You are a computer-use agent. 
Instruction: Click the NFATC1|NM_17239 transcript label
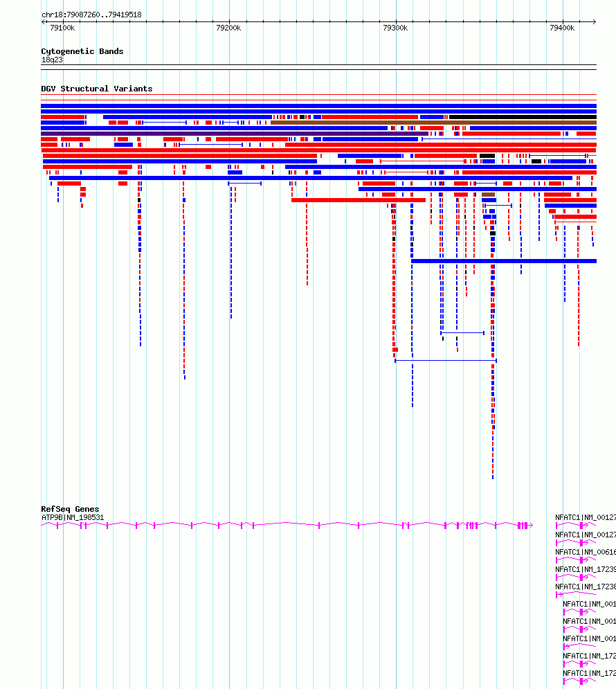586,569
